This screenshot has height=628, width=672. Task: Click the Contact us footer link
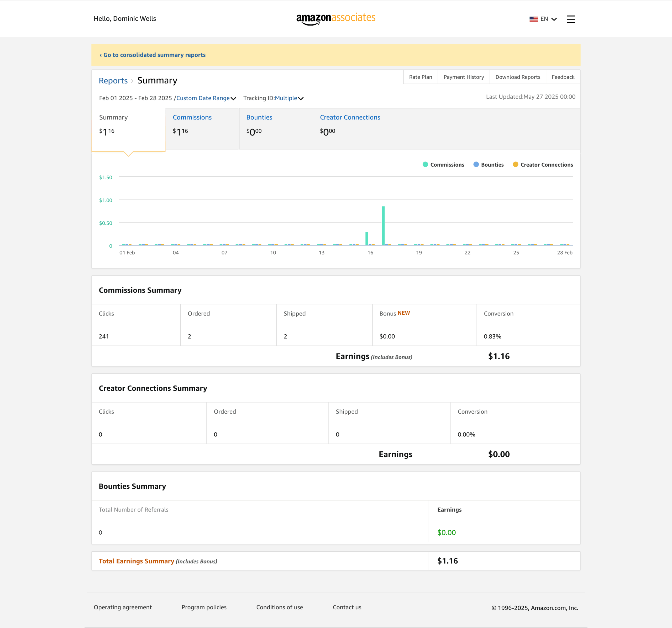pos(347,607)
